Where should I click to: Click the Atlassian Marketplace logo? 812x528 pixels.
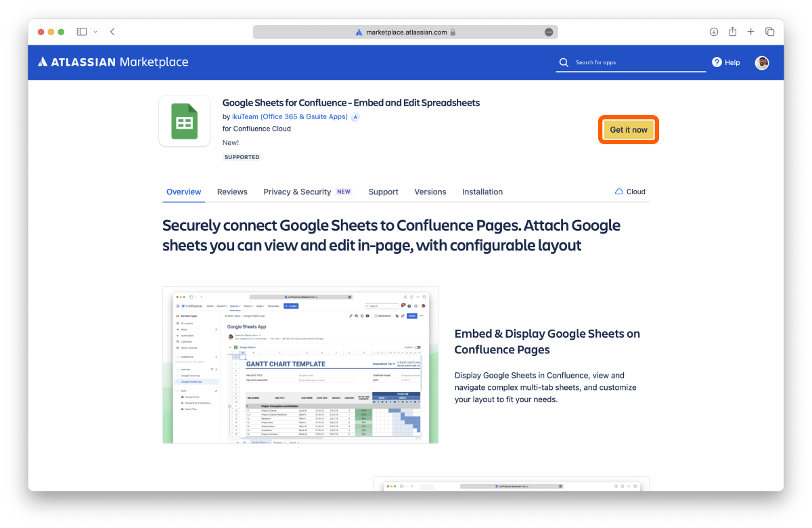113,62
